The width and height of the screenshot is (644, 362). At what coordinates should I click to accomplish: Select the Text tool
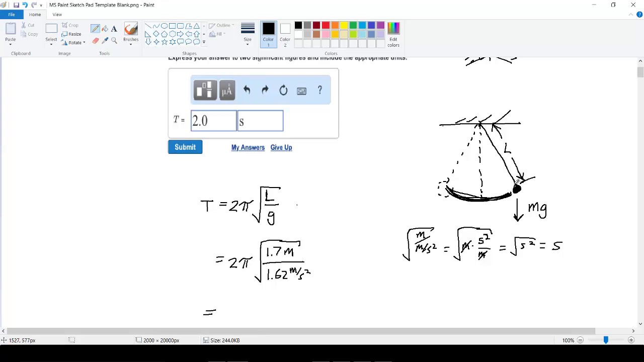tap(114, 29)
